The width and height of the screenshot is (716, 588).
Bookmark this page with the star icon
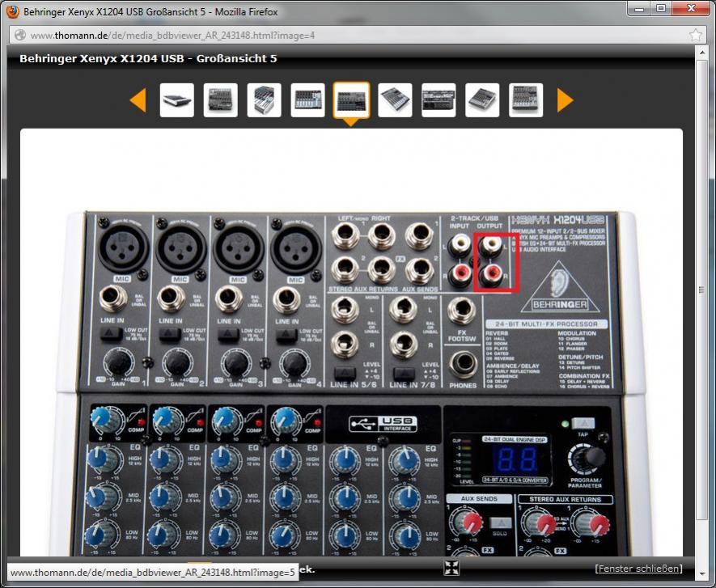(x=696, y=35)
